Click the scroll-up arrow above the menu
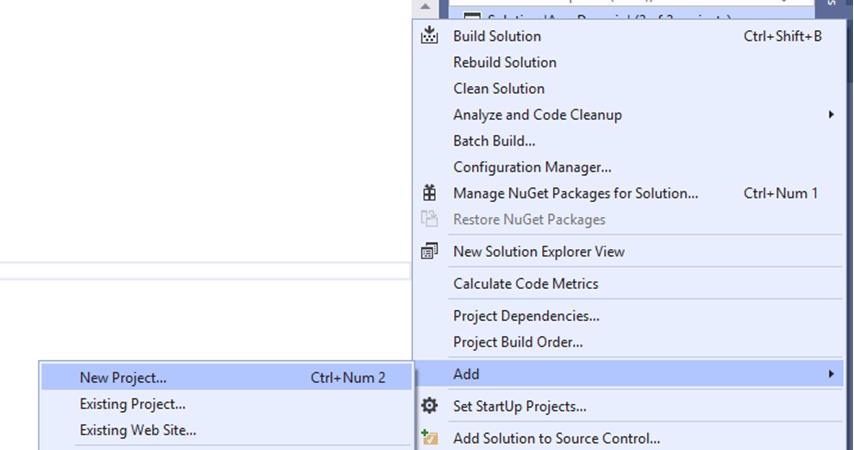This screenshot has height=450, width=854. [425, 6]
